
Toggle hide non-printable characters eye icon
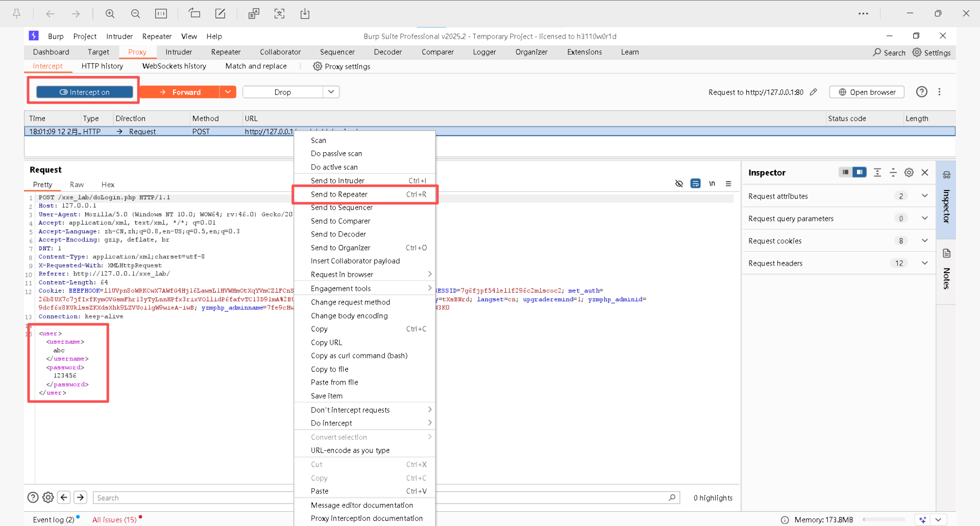pyautogui.click(x=679, y=184)
